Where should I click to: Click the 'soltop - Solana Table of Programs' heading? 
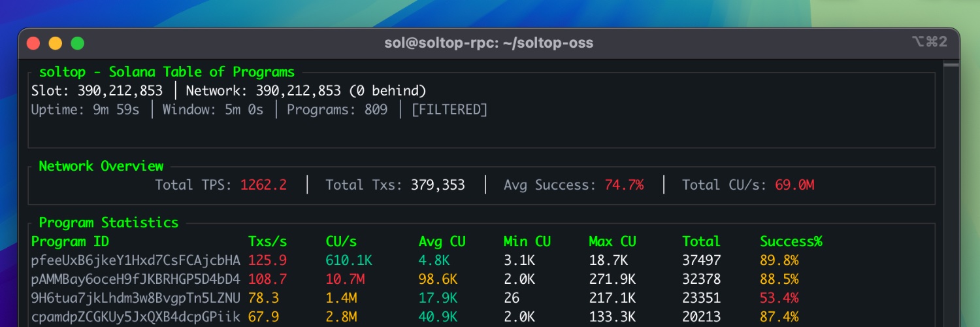pos(167,72)
